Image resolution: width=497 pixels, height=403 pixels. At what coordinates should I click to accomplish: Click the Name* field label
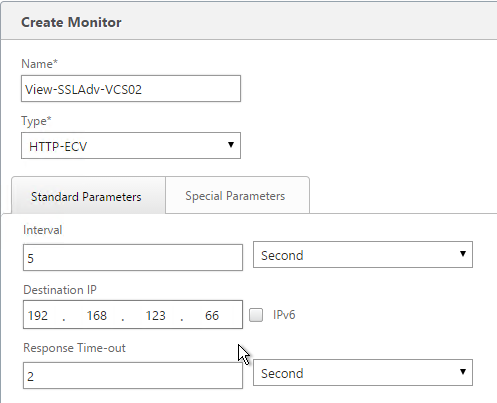[x=39, y=63]
